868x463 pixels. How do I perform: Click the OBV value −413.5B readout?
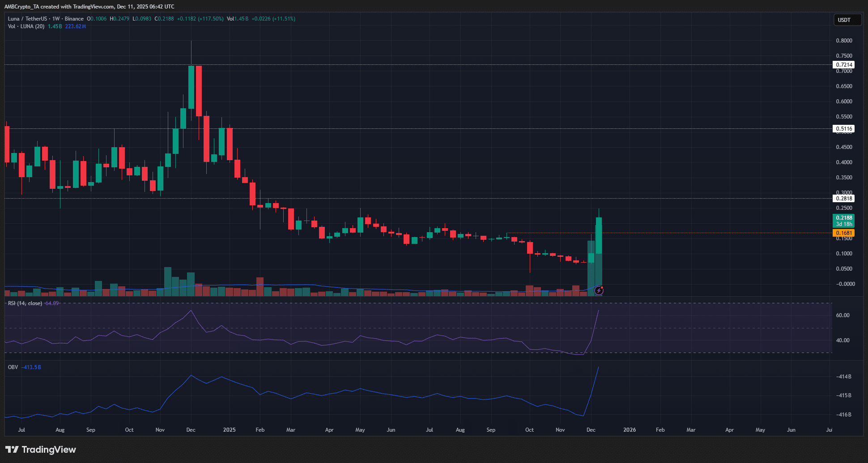(30, 367)
